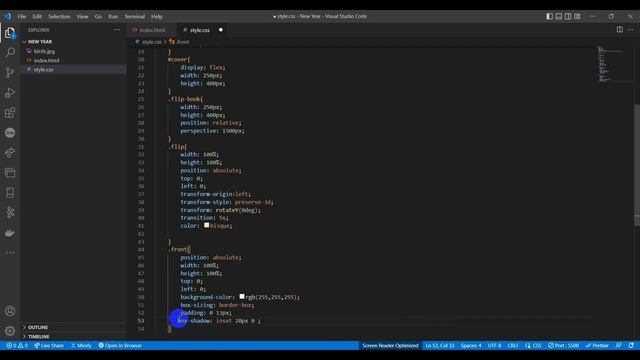
Task: Expand the TIMELINE section
Action: (x=39, y=337)
